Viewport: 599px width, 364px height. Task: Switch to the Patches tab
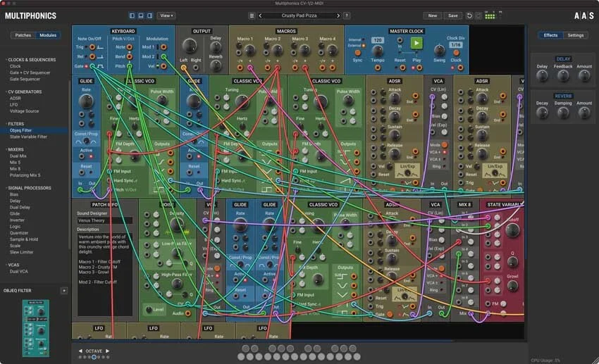click(23, 35)
